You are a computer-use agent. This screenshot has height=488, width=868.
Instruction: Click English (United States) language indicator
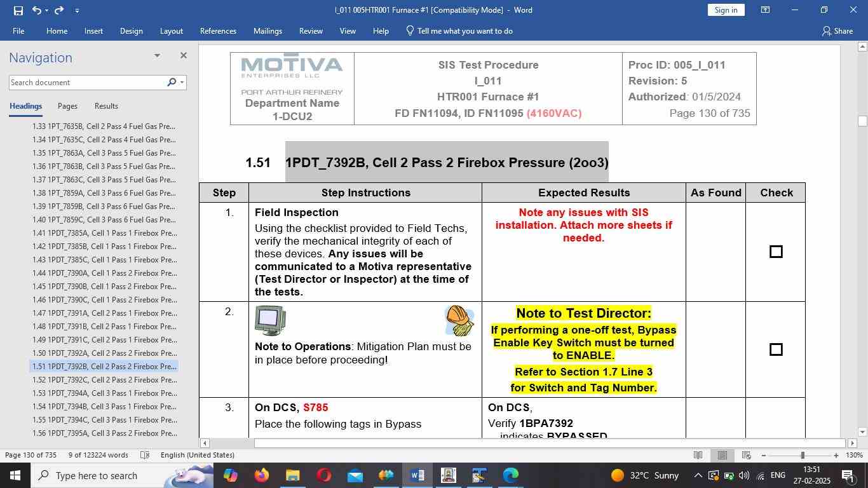198,456
